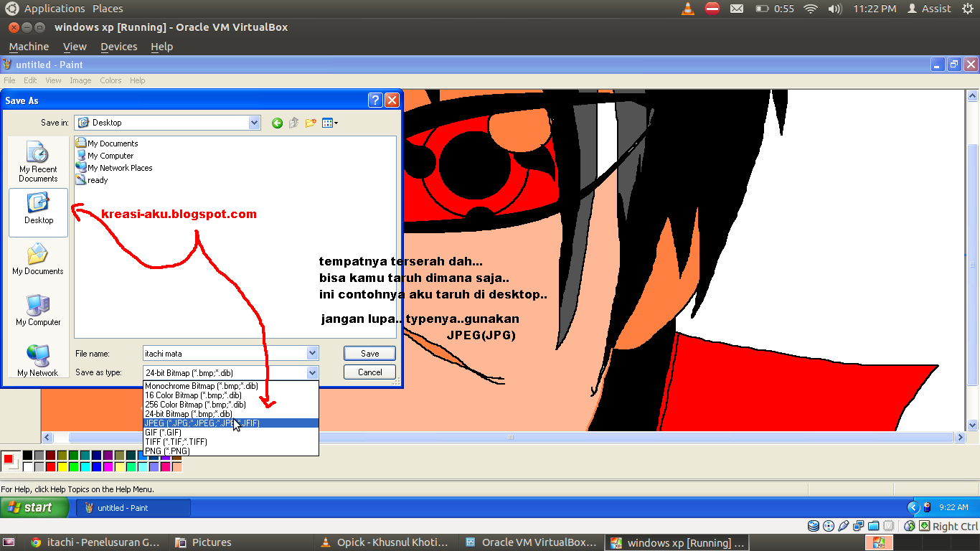Click the VLC cone in Ubuntu top panel

pyautogui.click(x=687, y=9)
